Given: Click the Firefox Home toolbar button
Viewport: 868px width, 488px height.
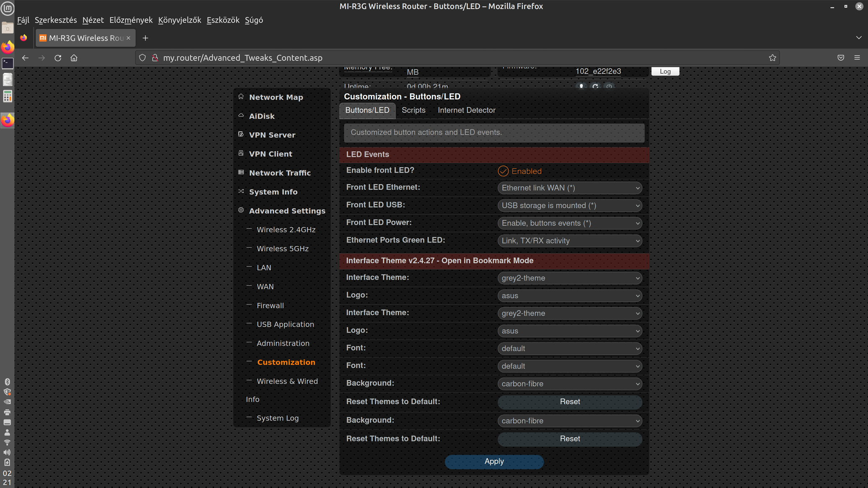Looking at the screenshot, I should point(74,58).
